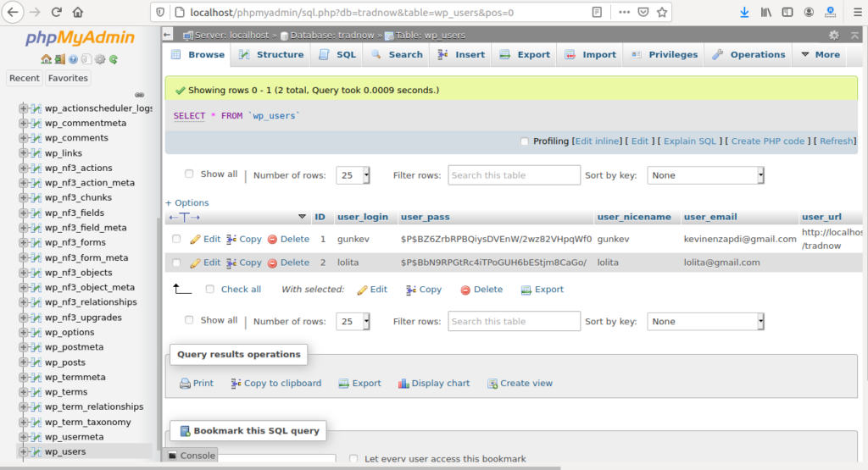This screenshot has width=868, height=470.
Task: Expand wp_posts tree node
Action: tap(23, 362)
